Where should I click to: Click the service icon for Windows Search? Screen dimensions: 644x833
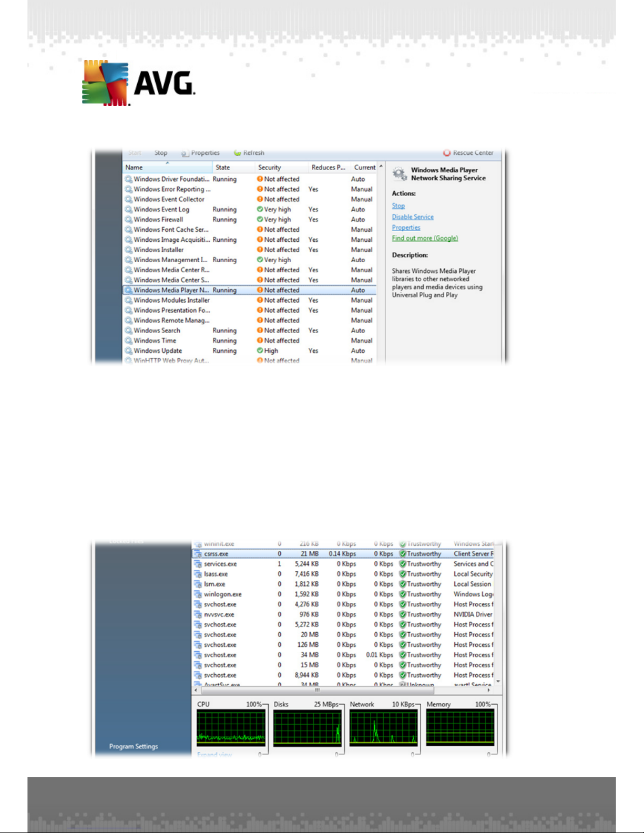pos(128,331)
